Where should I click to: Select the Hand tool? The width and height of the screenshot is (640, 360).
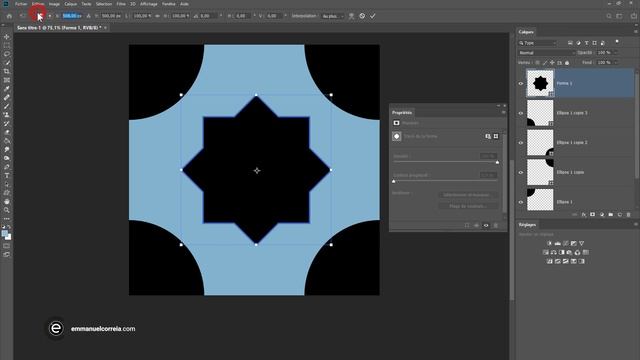[7, 201]
